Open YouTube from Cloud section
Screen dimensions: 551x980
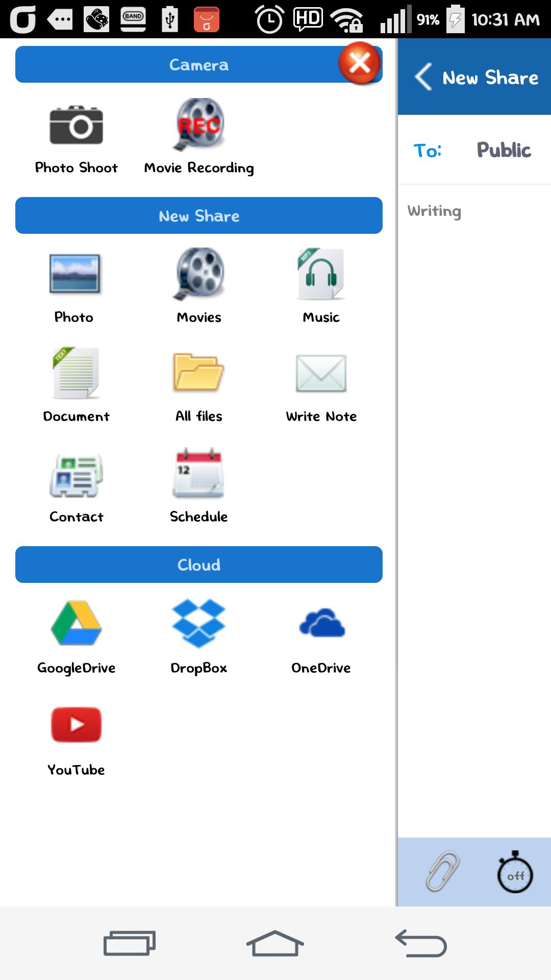pyautogui.click(x=76, y=725)
